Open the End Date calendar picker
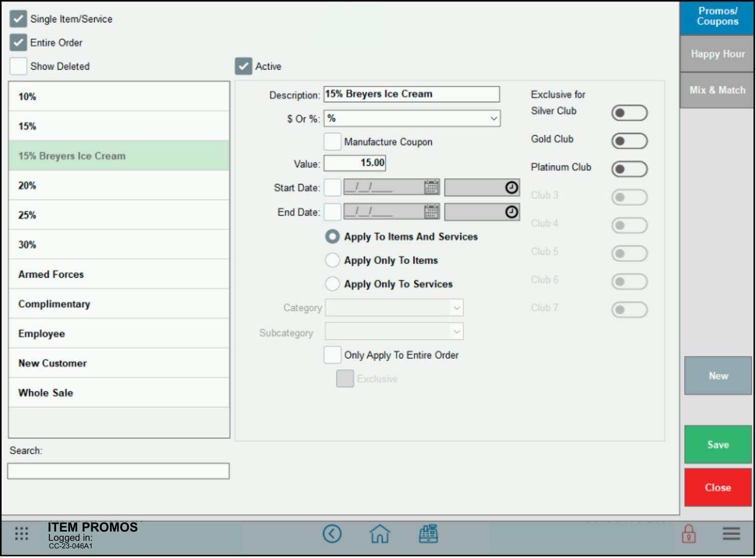Screen dimensions: 756x558 coord(431,212)
